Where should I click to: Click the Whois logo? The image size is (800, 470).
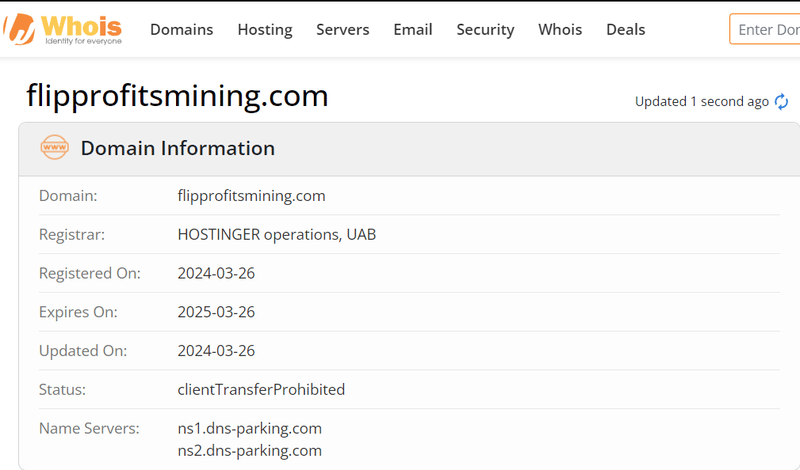[x=63, y=29]
